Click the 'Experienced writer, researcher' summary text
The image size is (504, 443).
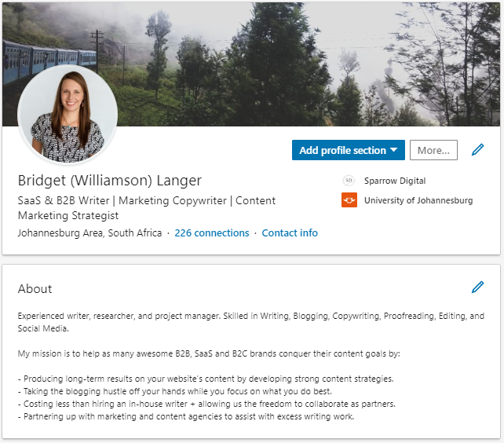[250, 322]
